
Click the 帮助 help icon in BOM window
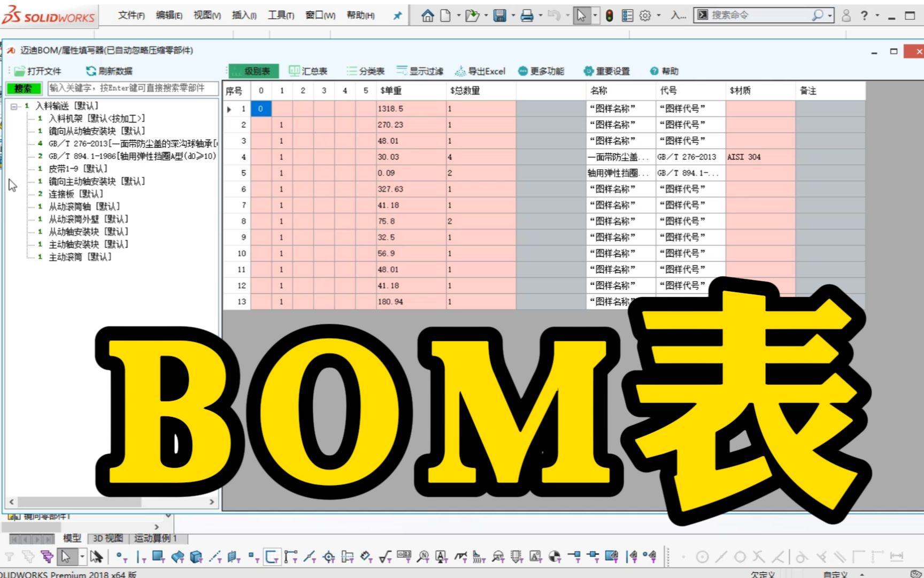click(x=654, y=71)
